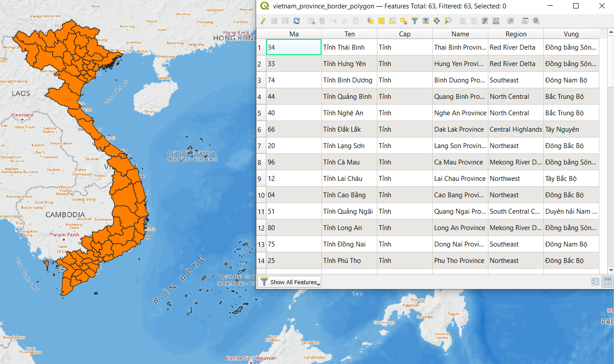The image size is (614, 364).
Task: Sort by the Ten column header
Action: [349, 34]
